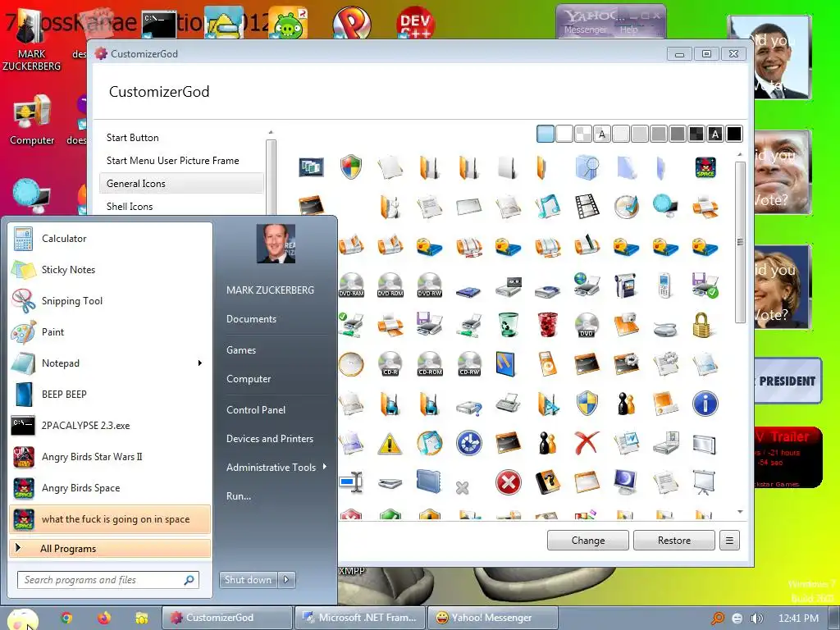The width and height of the screenshot is (840, 630).
Task: Select the orange iPod music player icon
Action: click(546, 364)
